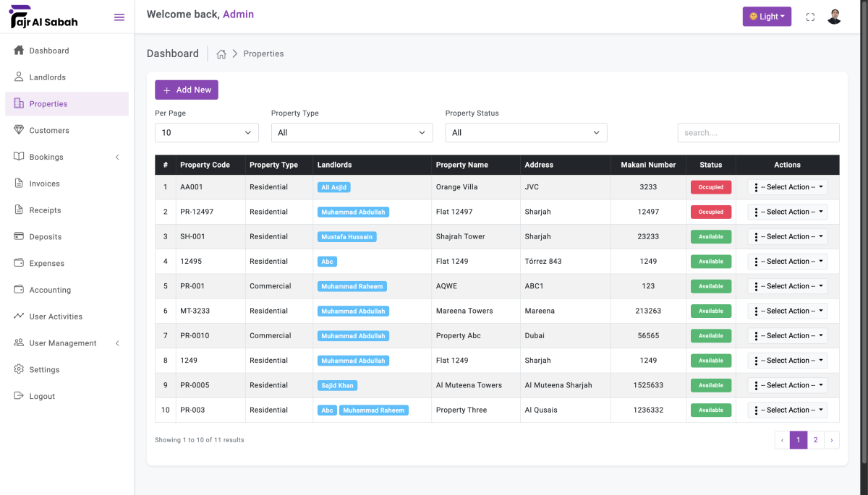868x495 pixels.
Task: Toggle the Light theme button
Action: (x=767, y=17)
